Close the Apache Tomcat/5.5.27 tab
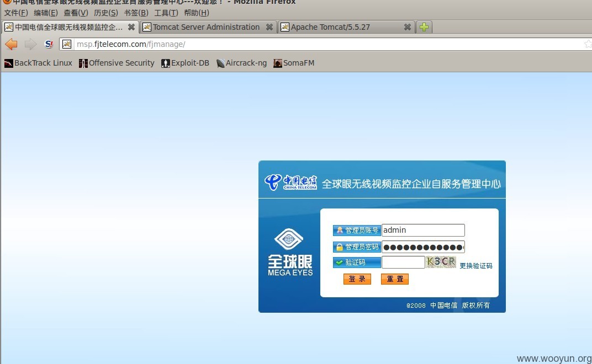This screenshot has width=592, height=364. pos(408,27)
